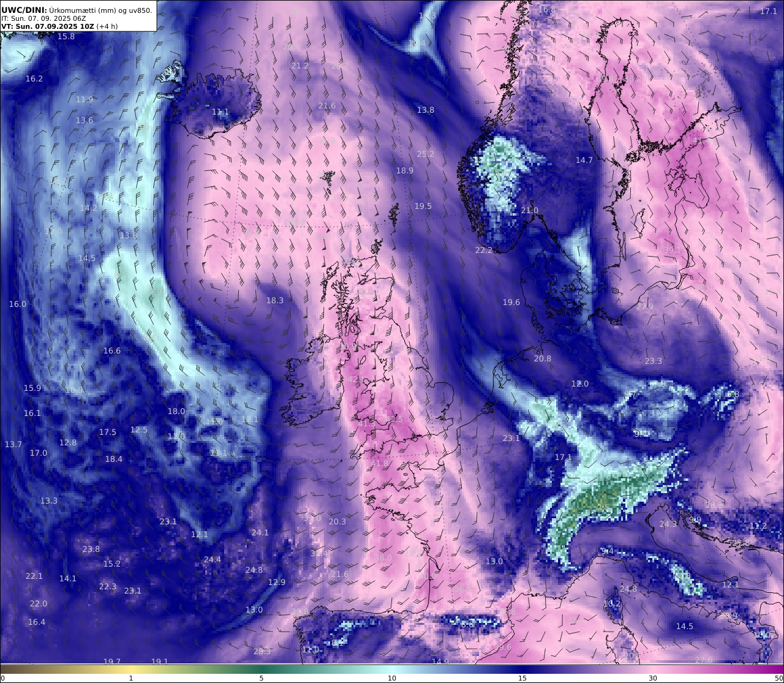Screen dimensions: 784x683
Task: Click the map value '11.2'
Action: coord(758,526)
